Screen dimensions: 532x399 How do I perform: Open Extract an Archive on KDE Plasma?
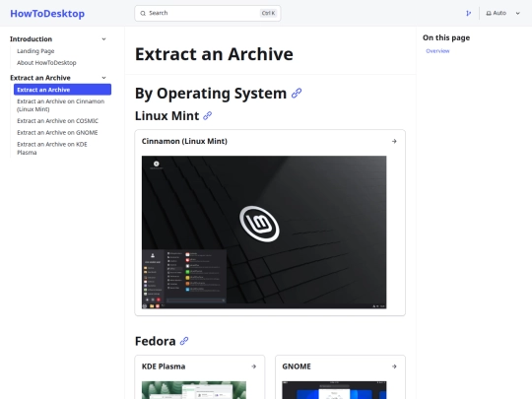pyautogui.click(x=52, y=148)
